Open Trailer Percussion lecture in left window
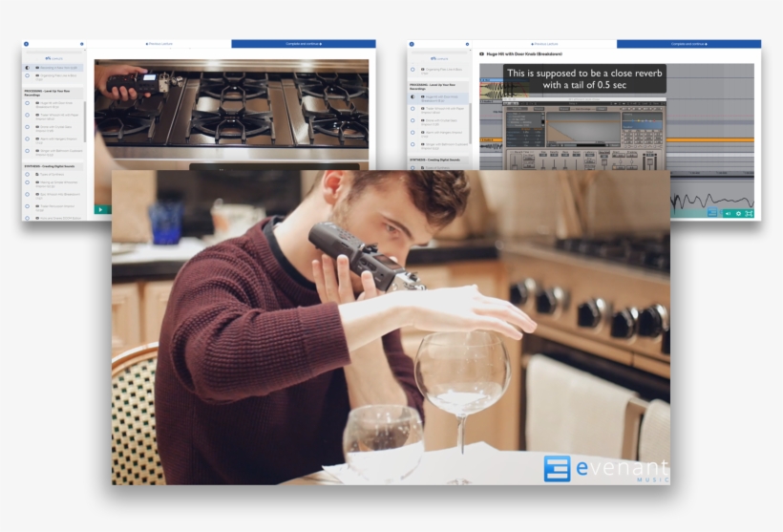Screen dimensions: 783x532 coord(55,208)
